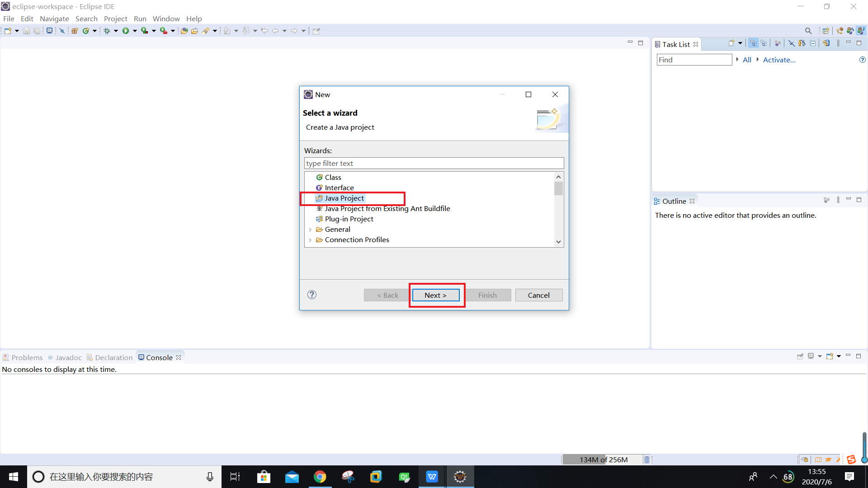Open the Navigate menu

55,19
